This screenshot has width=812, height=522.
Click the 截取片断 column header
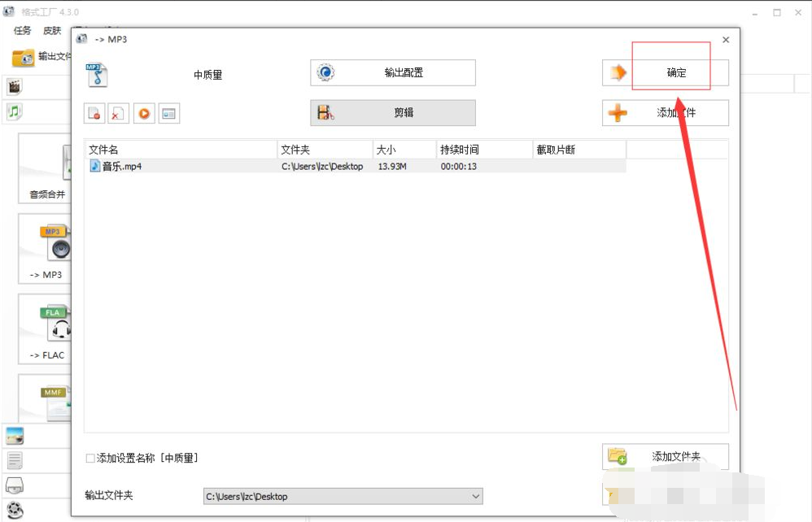579,150
